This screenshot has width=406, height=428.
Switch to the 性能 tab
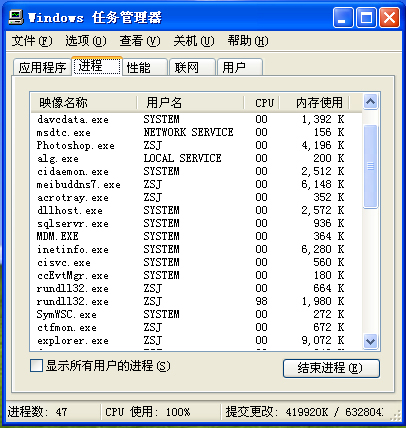pyautogui.click(x=145, y=67)
